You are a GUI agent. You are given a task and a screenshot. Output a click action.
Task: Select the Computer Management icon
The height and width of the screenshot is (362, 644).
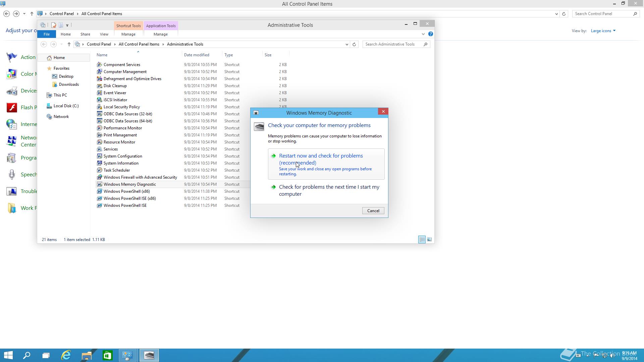pyautogui.click(x=99, y=72)
